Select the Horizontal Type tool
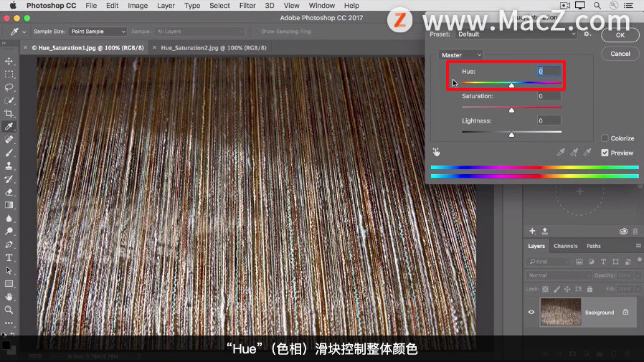644x362 pixels. click(x=9, y=258)
